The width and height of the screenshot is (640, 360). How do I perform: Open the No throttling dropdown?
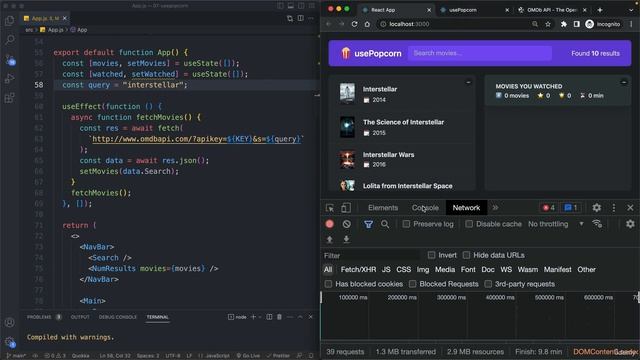556,224
